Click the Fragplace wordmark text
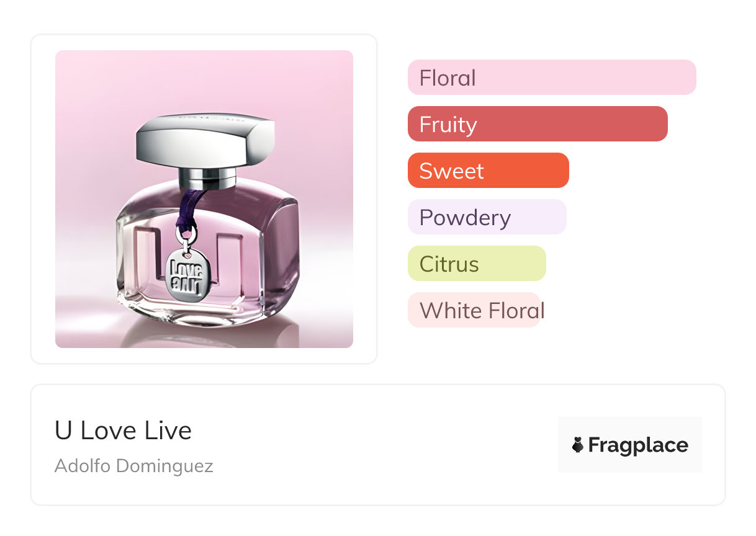The image size is (756, 536). [x=637, y=445]
